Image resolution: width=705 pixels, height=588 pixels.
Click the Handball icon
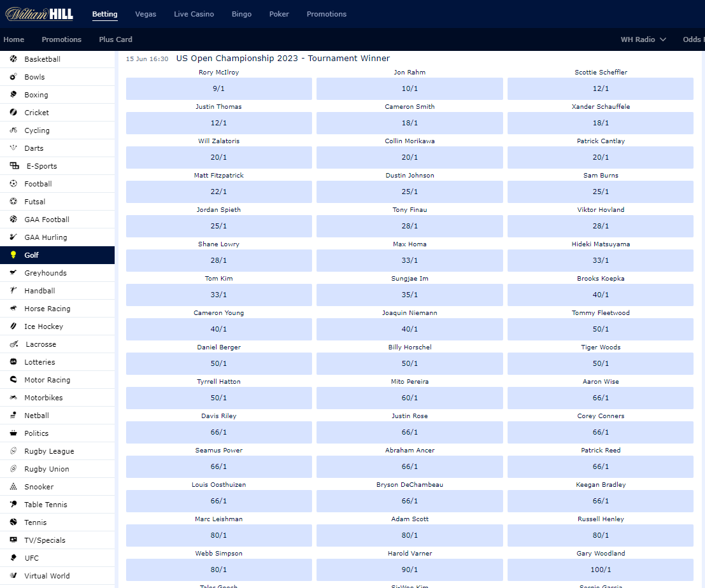point(13,291)
